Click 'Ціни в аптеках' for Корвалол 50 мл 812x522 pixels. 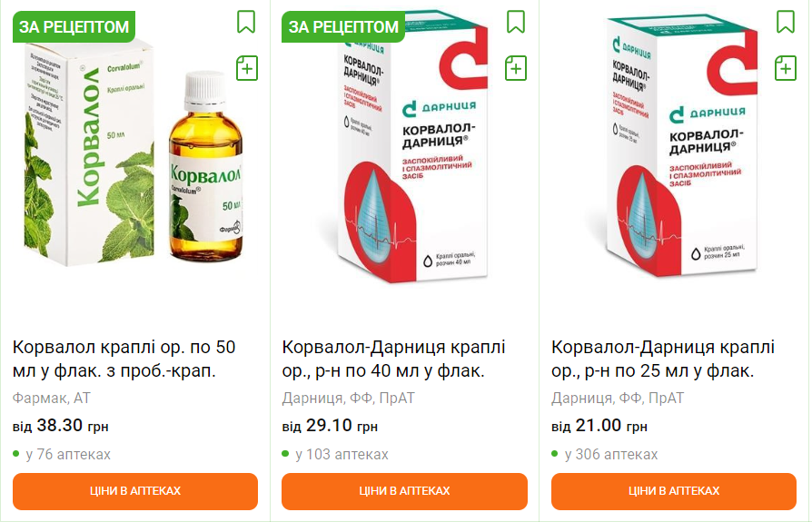[x=135, y=491]
